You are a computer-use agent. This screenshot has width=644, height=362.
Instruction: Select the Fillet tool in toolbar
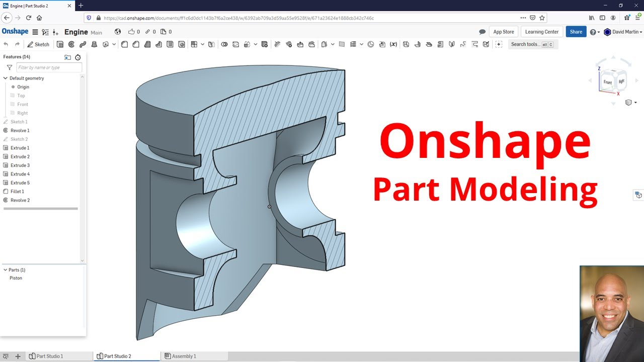point(124,44)
